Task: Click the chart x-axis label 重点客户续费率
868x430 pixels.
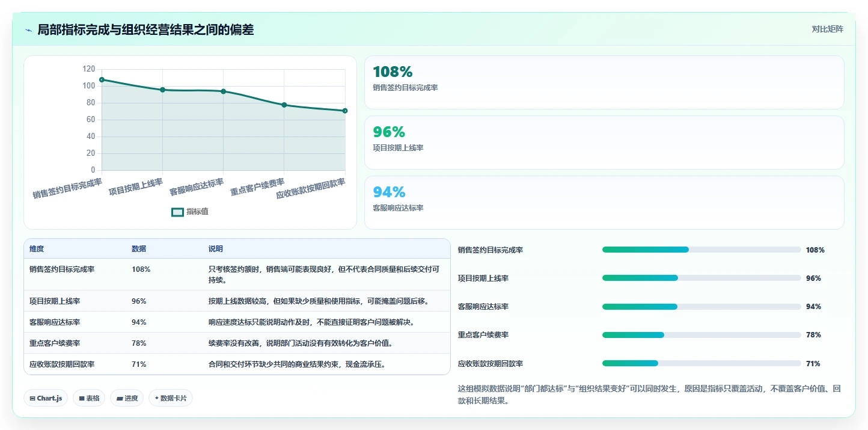Action: click(x=257, y=187)
